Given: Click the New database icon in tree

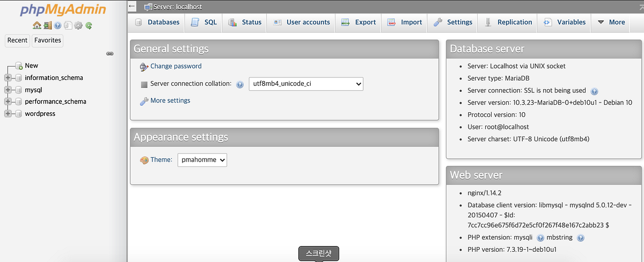Looking at the screenshot, I should click(18, 65).
